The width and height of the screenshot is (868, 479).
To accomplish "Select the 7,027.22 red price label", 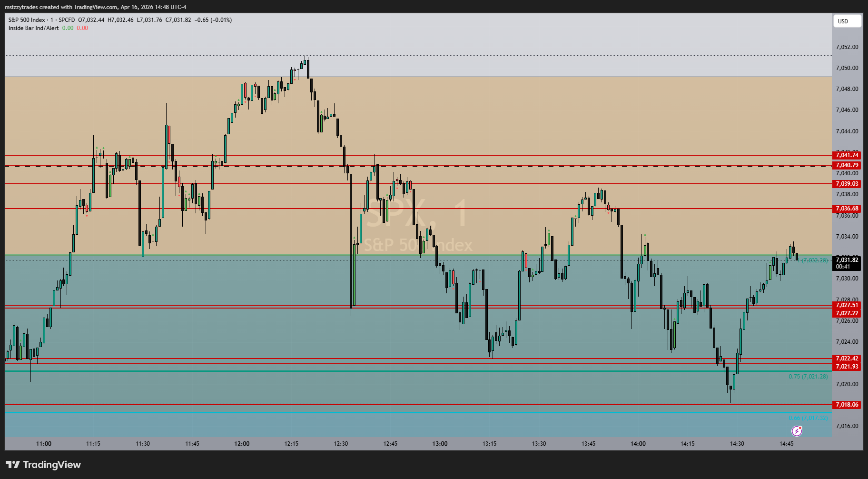I will tap(847, 313).
